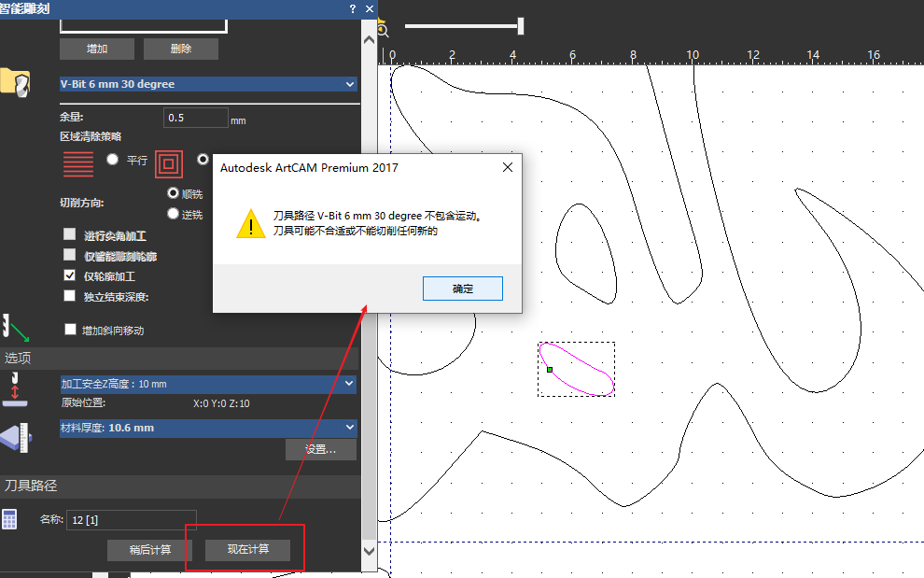
Task: Click the safe Z height icon
Action: (15, 389)
